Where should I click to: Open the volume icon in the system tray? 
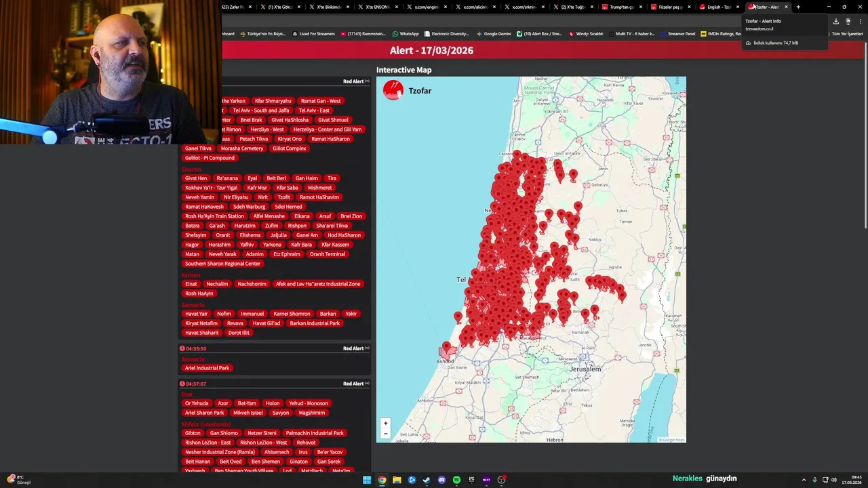(x=833, y=480)
